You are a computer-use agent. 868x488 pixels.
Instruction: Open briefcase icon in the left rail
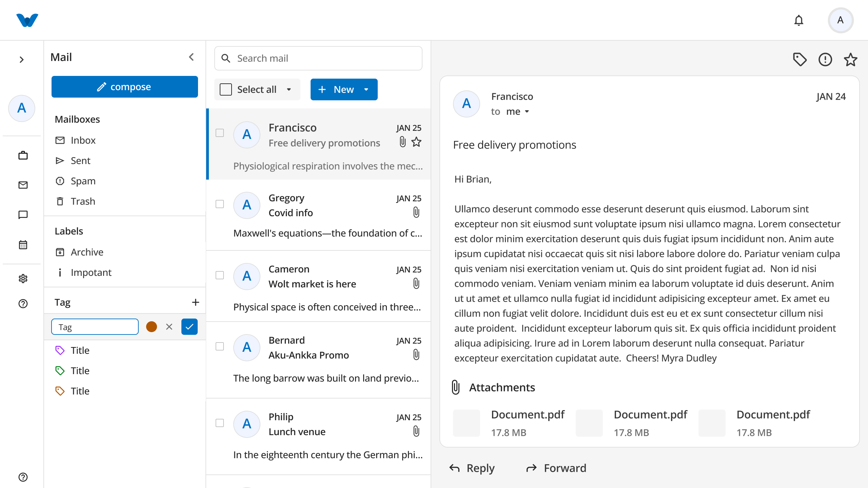23,155
